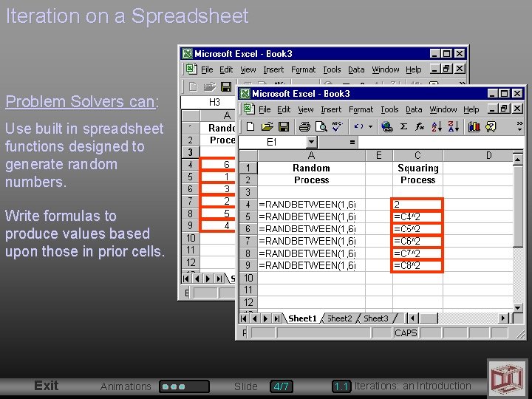Click the Slide 4/7 counter
The image size is (532, 399).
tap(282, 386)
